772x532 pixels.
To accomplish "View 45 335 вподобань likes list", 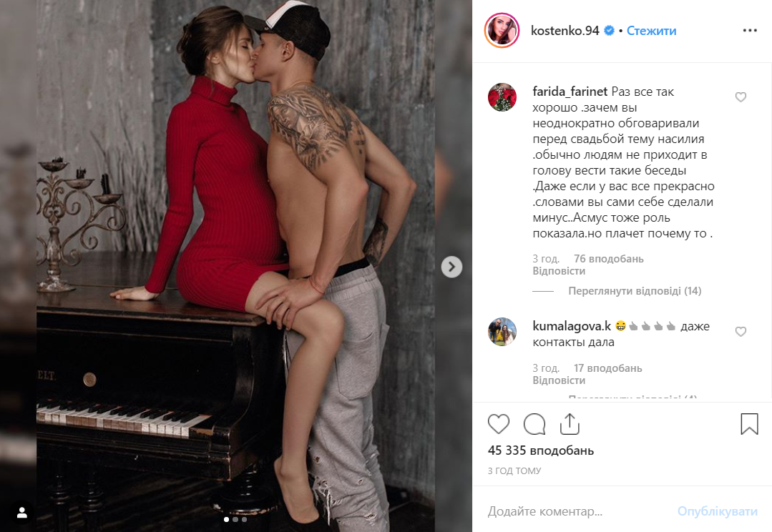I will [541, 450].
